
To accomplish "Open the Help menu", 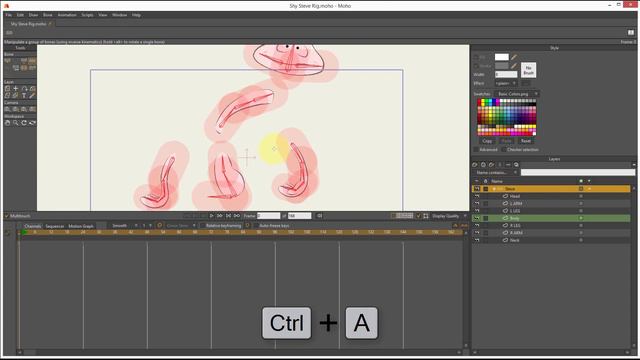I will coord(136,15).
